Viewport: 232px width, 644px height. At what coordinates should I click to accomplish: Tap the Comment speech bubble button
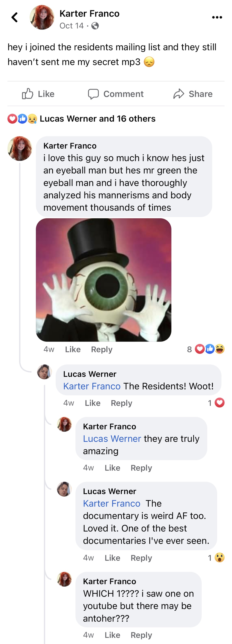click(x=116, y=94)
